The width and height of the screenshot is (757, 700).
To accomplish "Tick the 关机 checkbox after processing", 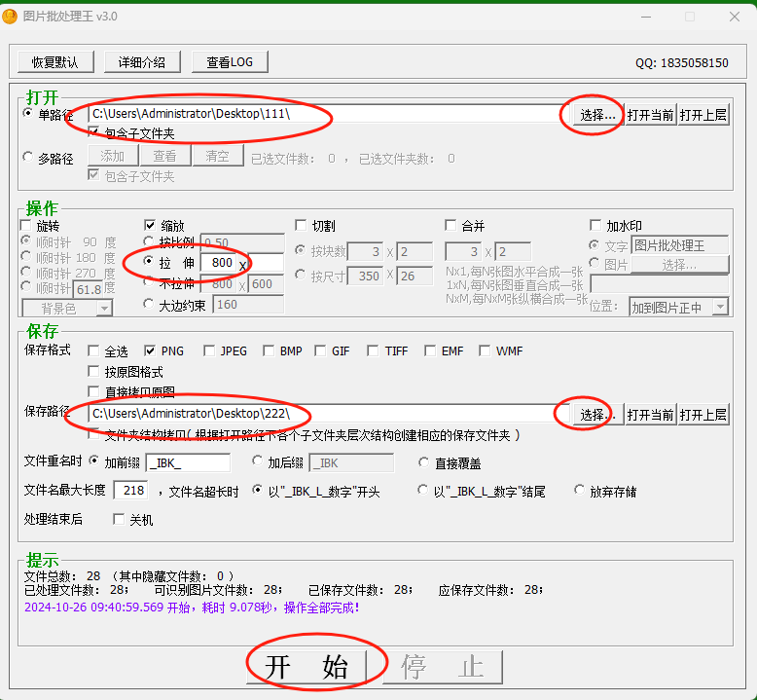I will click(x=120, y=520).
